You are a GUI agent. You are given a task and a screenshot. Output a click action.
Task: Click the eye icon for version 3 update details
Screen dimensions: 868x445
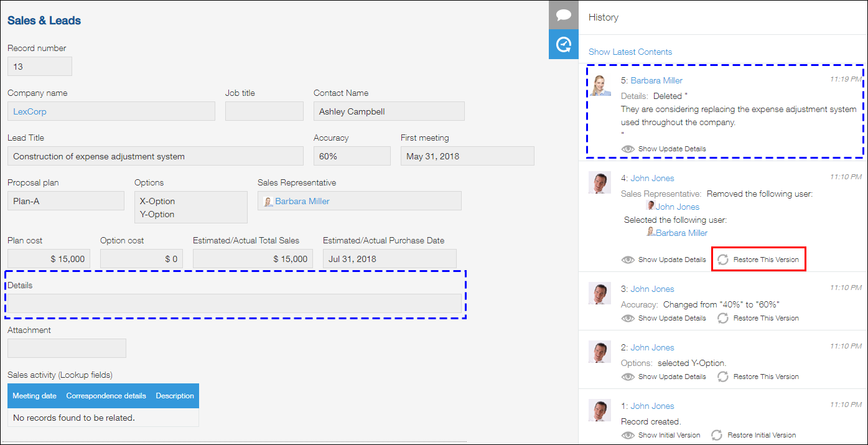coord(628,318)
